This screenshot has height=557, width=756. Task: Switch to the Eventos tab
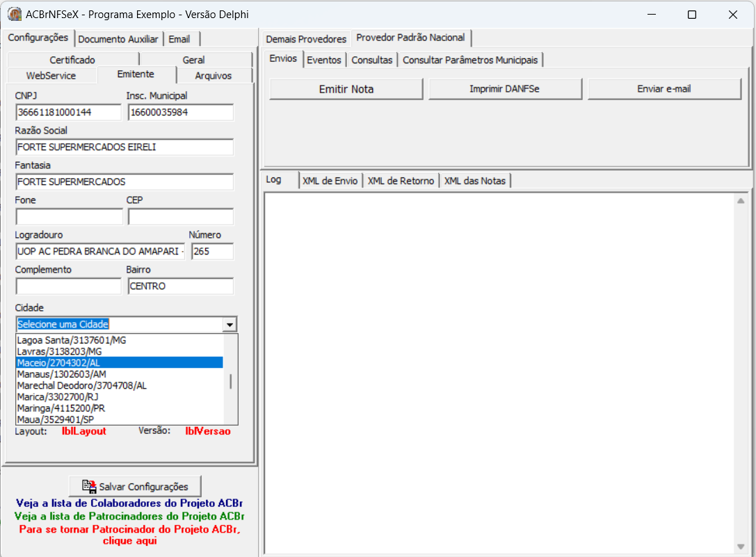point(324,60)
